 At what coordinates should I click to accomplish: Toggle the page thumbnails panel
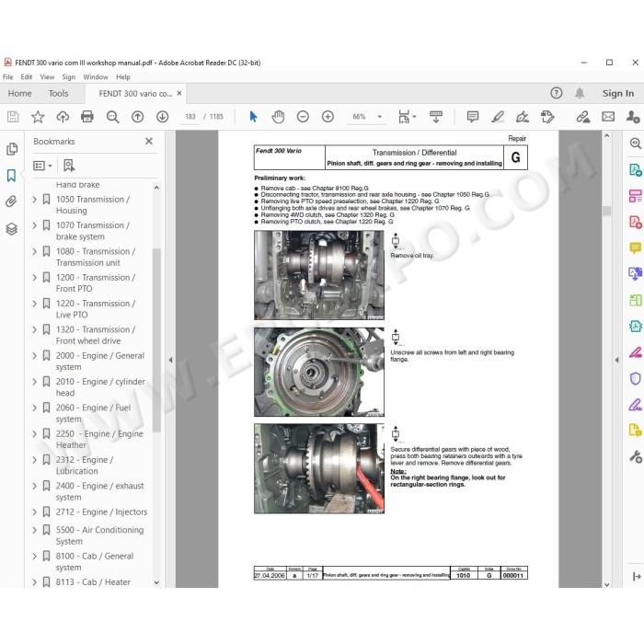pos(11,149)
